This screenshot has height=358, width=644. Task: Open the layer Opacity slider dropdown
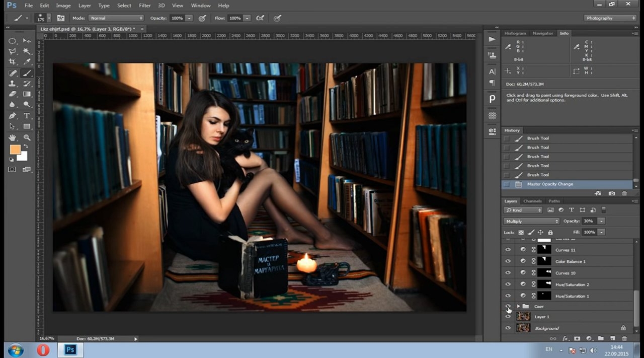[601, 221]
